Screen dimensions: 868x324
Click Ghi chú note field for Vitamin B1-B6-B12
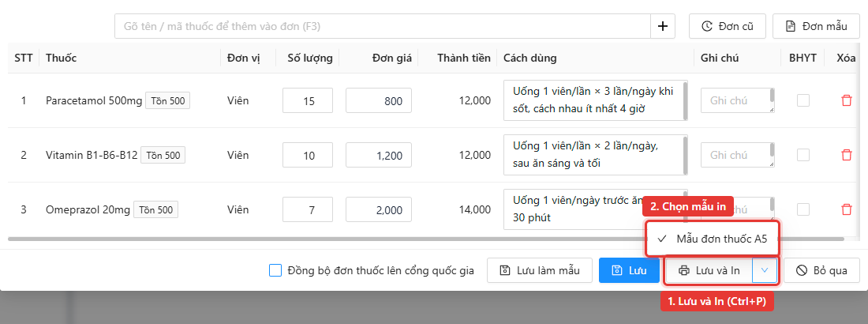(737, 155)
